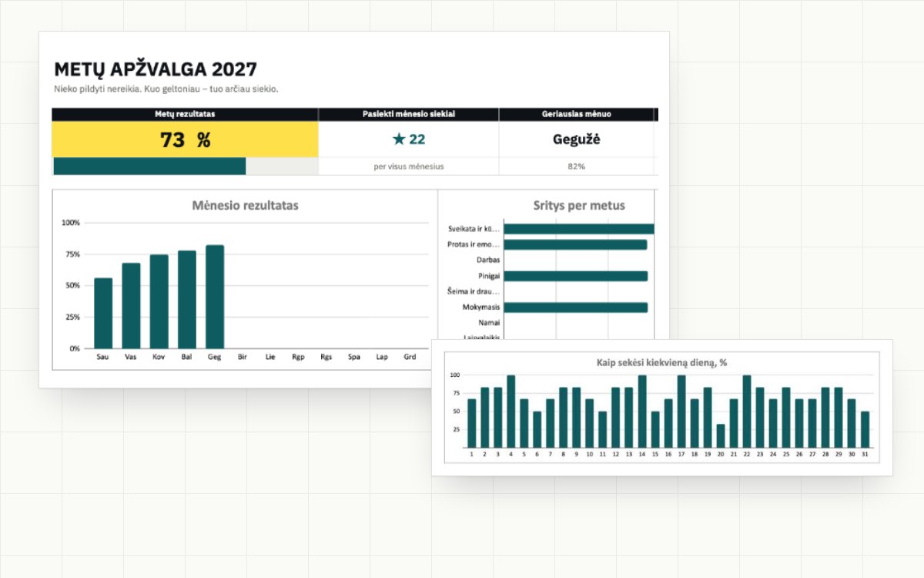The image size is (924, 578).
Task: Click the "Darbas" category label
Action: [487, 260]
